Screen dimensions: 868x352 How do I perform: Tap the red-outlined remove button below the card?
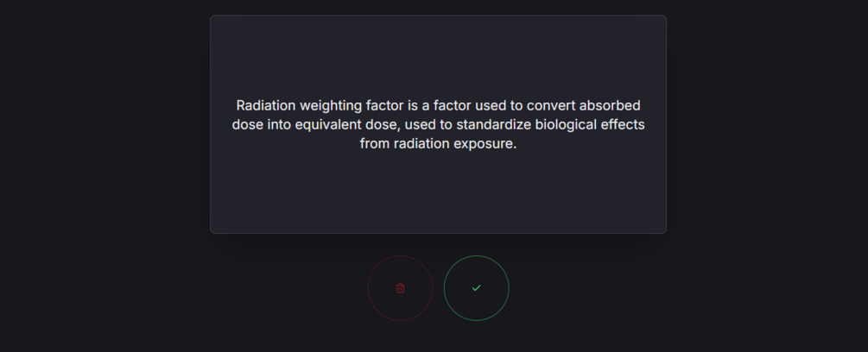click(400, 288)
